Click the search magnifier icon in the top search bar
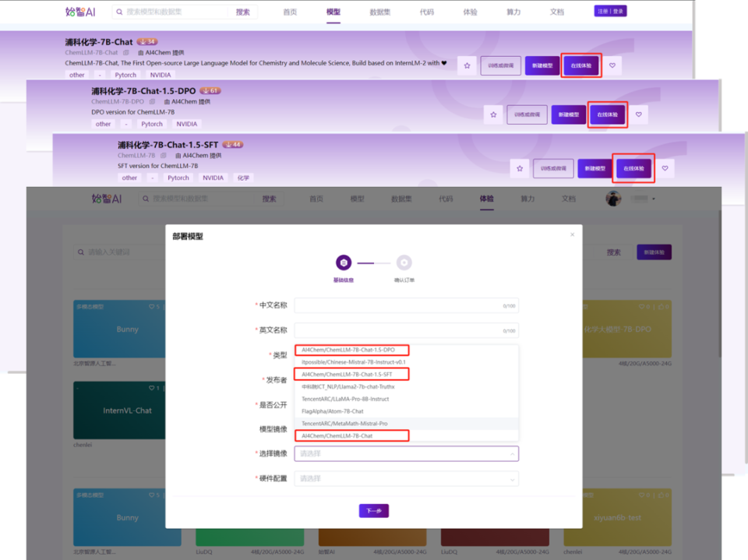The image size is (748, 560). click(x=118, y=12)
